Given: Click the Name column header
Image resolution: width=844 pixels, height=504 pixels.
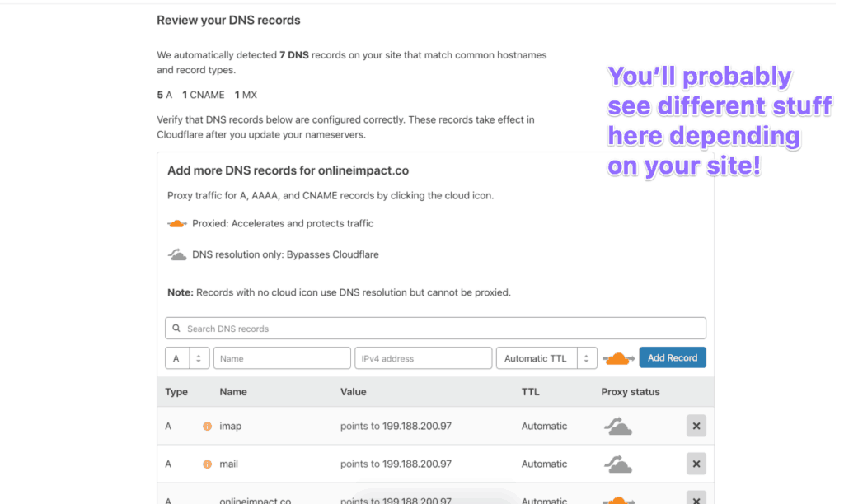Looking at the screenshot, I should tap(233, 392).
